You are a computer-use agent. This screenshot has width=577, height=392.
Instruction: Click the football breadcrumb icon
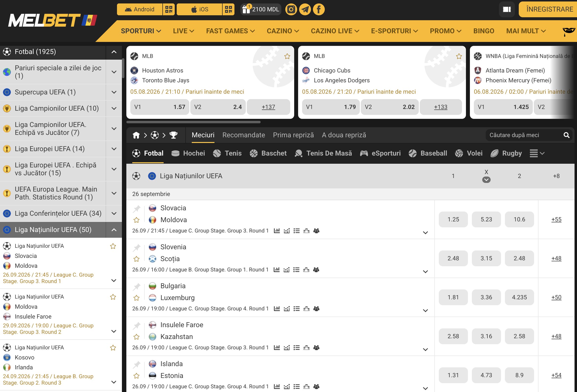(x=155, y=135)
